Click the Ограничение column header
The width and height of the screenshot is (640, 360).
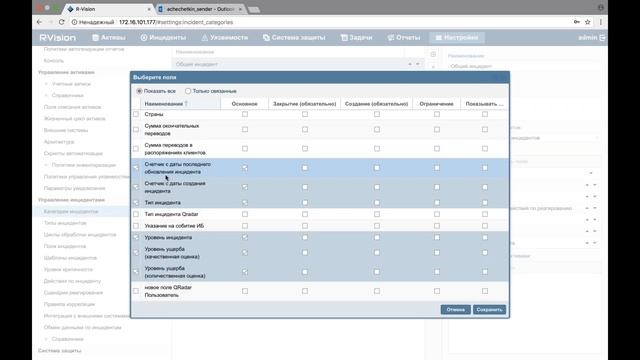pos(436,104)
